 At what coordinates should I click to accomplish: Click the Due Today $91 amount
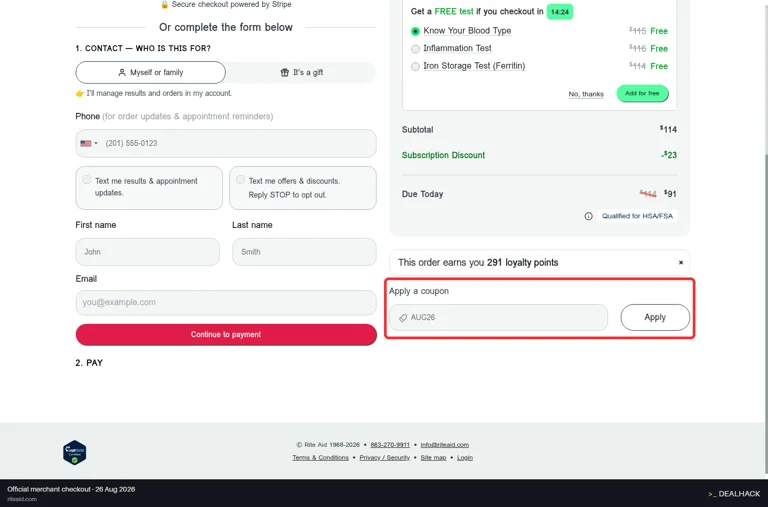(x=670, y=193)
